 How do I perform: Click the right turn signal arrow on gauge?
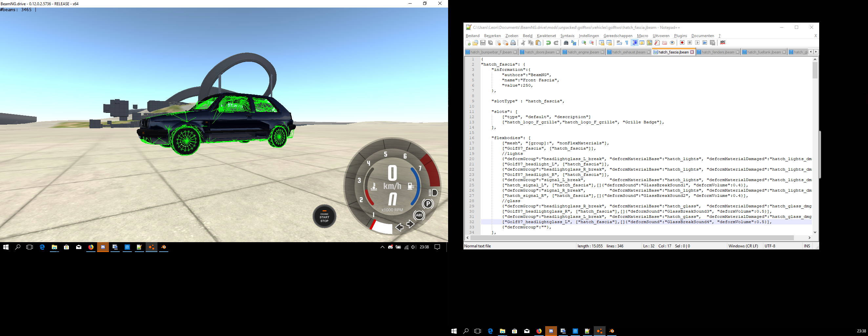[x=410, y=224]
